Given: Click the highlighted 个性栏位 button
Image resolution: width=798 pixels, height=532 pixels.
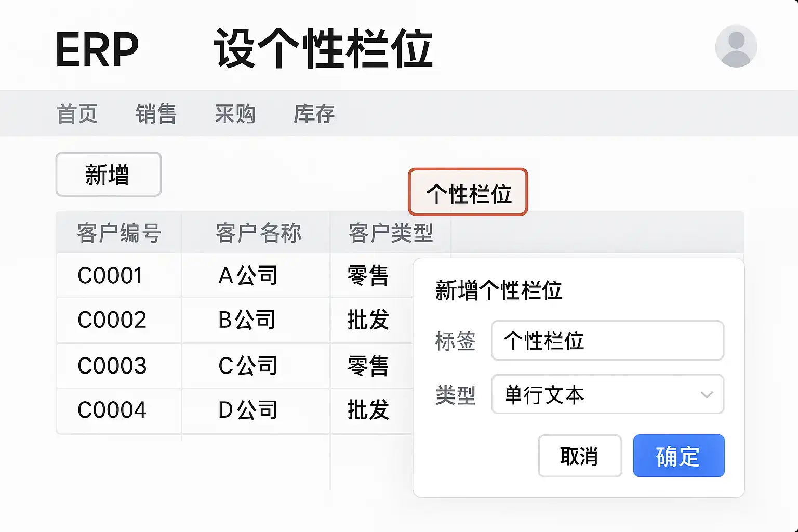Looking at the screenshot, I should (x=468, y=192).
